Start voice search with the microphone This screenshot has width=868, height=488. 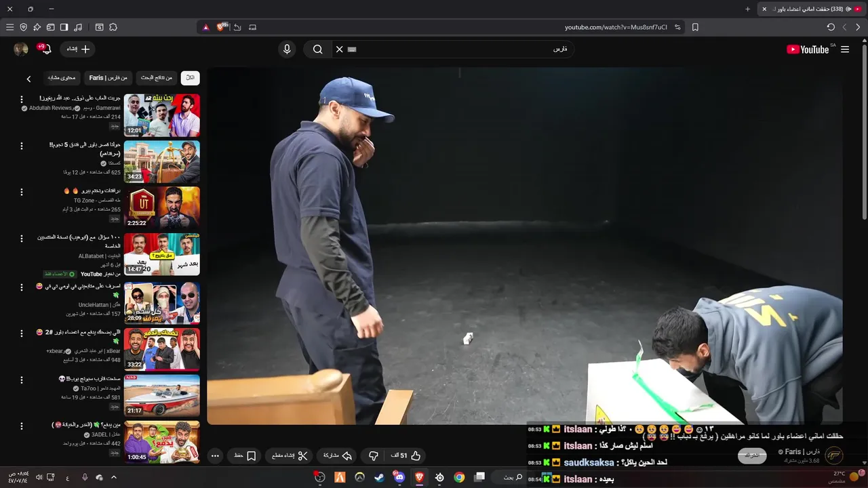(287, 49)
